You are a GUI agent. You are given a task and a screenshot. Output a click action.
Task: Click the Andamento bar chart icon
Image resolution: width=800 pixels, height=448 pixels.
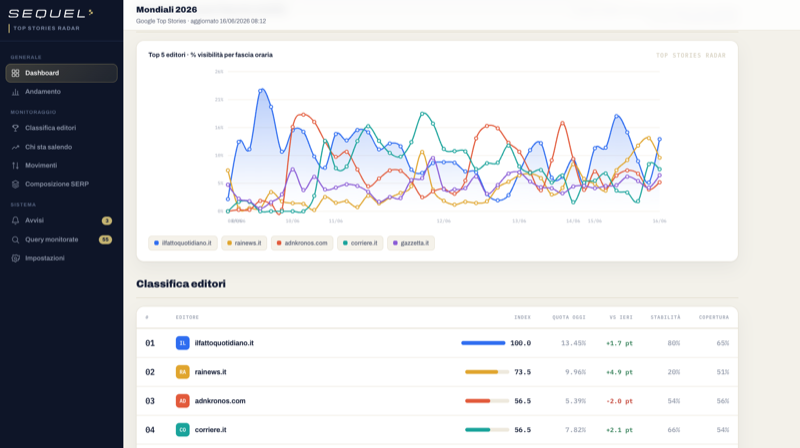coord(15,92)
